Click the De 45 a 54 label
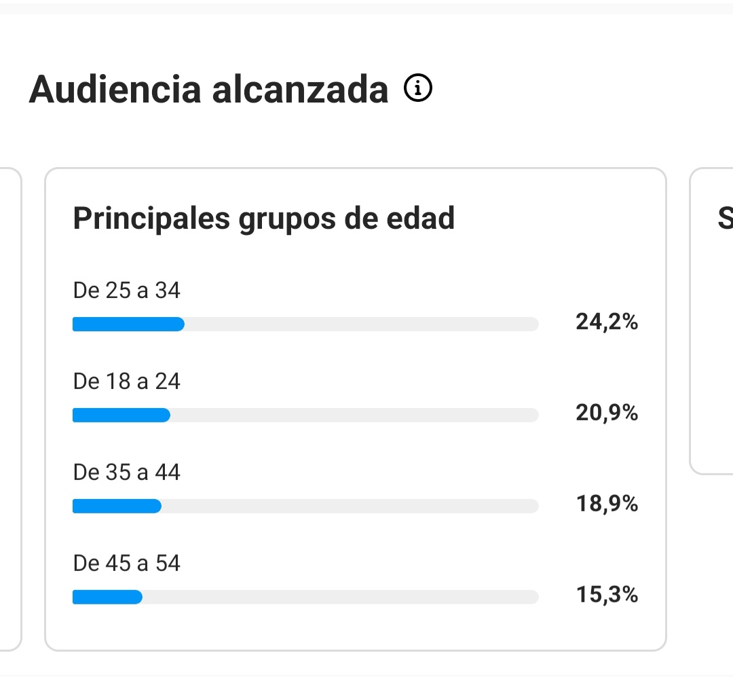This screenshot has width=733, height=700. pyautogui.click(x=126, y=564)
